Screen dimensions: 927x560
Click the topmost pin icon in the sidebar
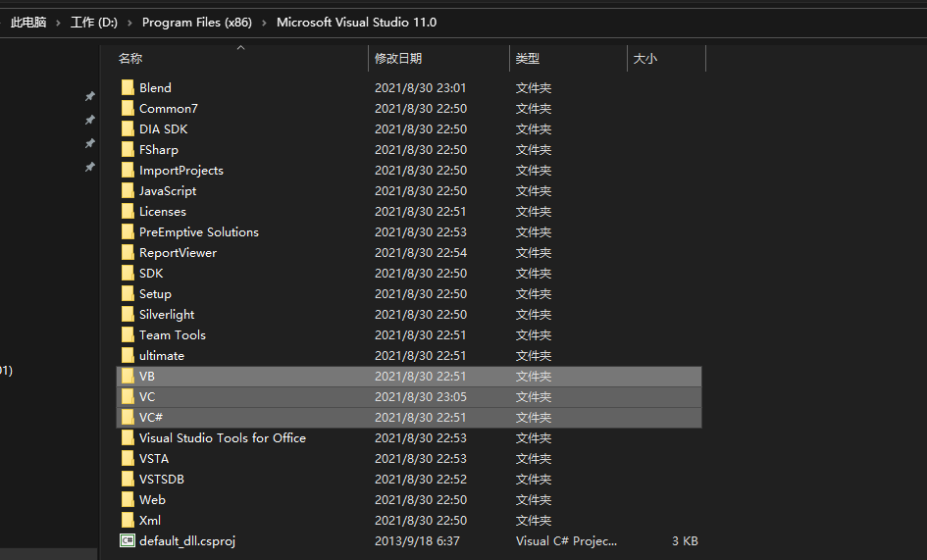tap(90, 96)
